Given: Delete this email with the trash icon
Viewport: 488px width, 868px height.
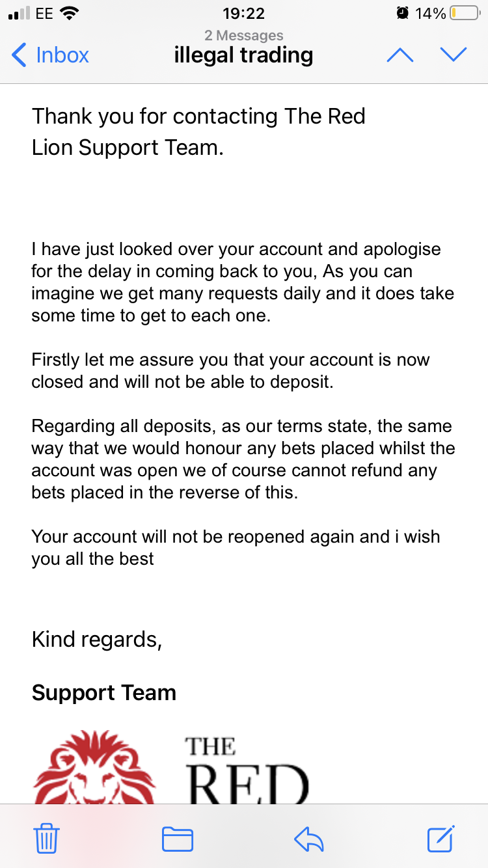Looking at the screenshot, I should [46, 838].
